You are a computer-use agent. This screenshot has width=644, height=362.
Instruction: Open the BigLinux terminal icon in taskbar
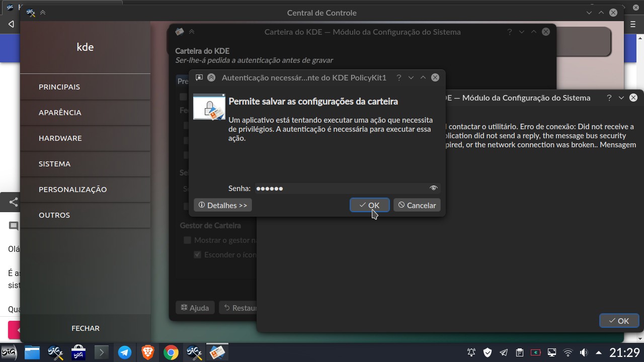pyautogui.click(x=102, y=352)
